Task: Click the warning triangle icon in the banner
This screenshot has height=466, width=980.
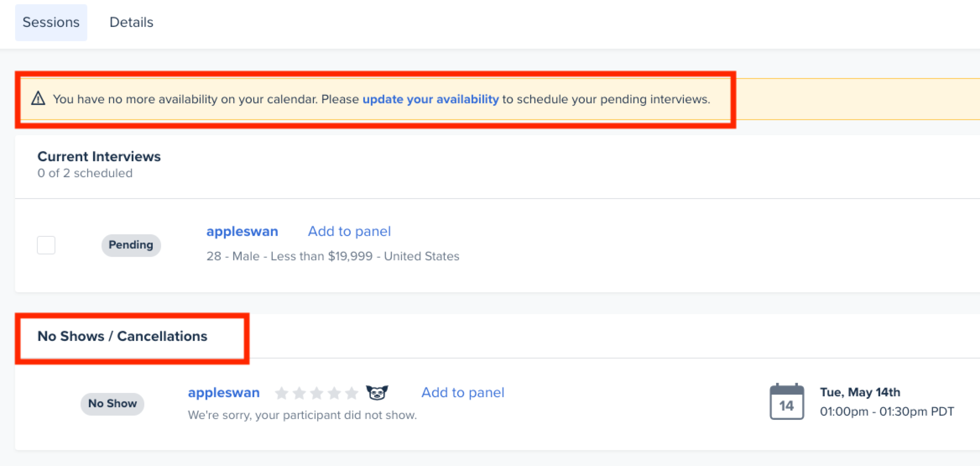Action: 38,99
